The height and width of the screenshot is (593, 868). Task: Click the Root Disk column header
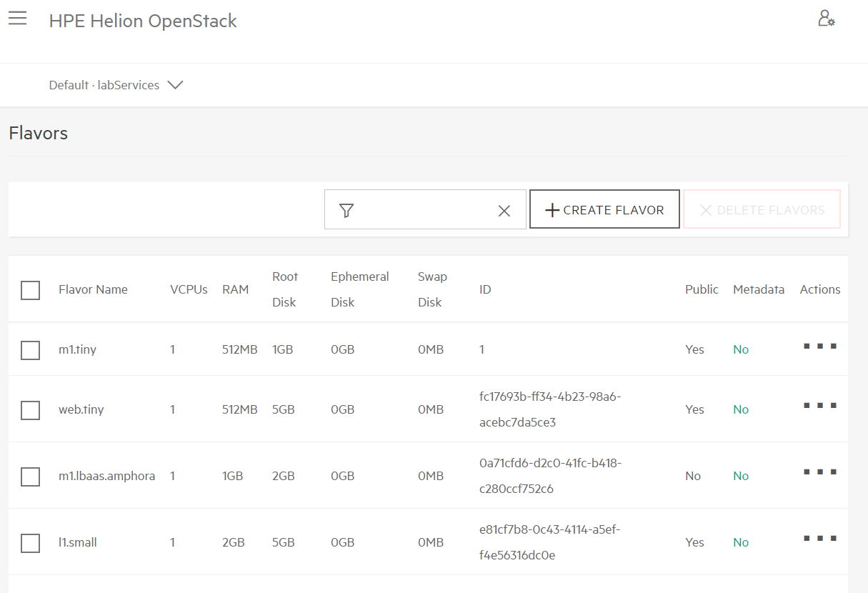[x=285, y=289]
